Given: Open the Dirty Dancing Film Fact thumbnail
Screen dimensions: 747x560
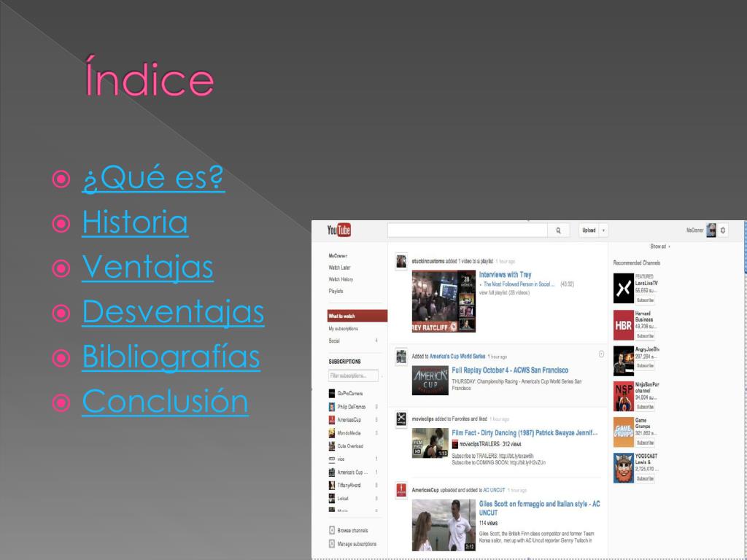Looking at the screenshot, I should pos(430,443).
